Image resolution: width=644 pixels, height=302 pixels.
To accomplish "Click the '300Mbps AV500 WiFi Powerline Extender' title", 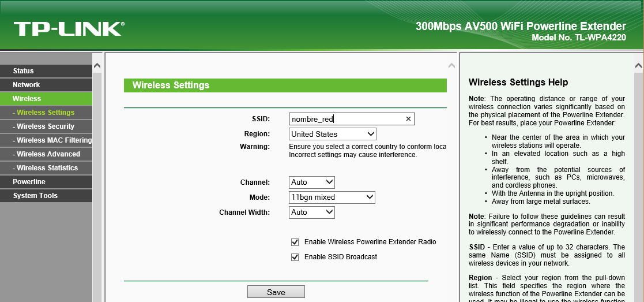I will [x=521, y=27].
